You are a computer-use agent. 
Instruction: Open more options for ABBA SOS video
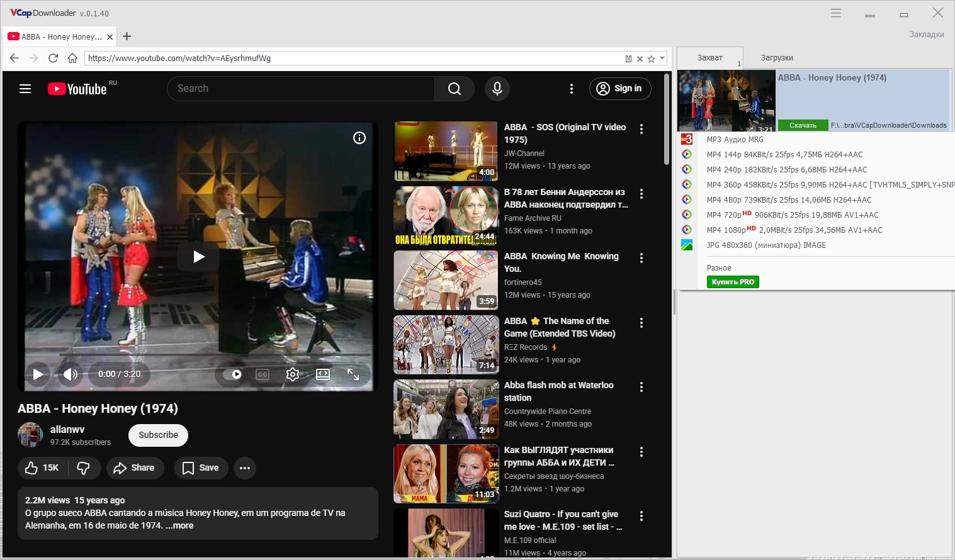(641, 129)
